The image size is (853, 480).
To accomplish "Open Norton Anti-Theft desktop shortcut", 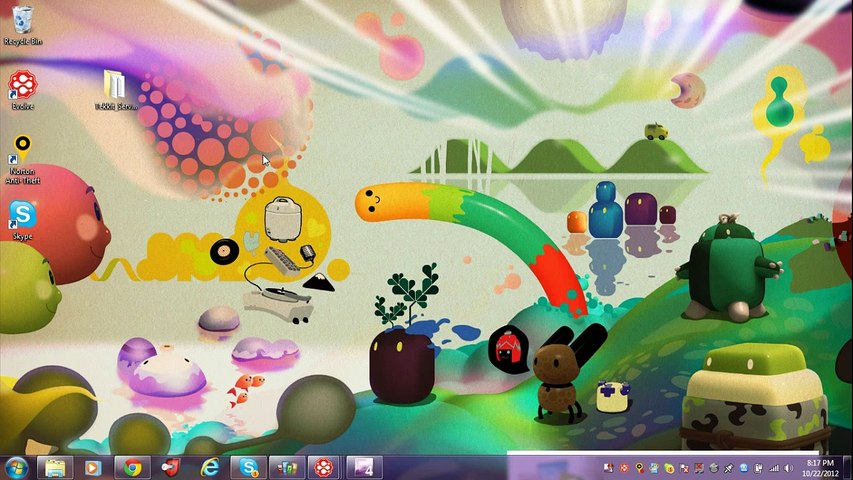I will [22, 159].
